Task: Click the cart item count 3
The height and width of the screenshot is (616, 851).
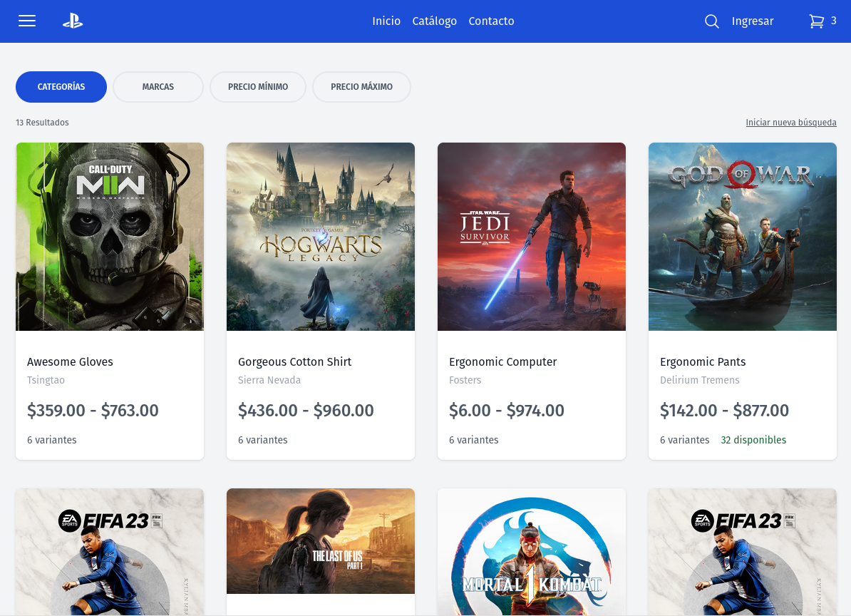Action: pyautogui.click(x=834, y=21)
